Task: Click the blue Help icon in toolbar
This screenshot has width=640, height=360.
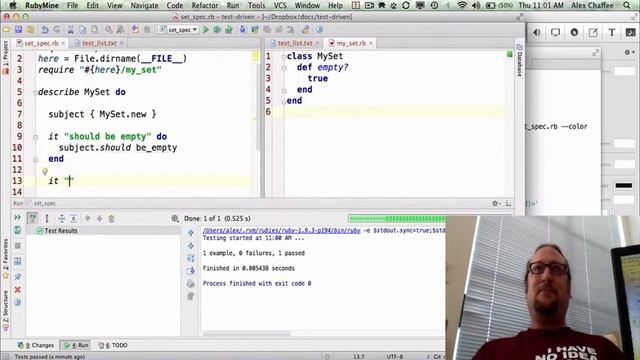Action: (319, 30)
